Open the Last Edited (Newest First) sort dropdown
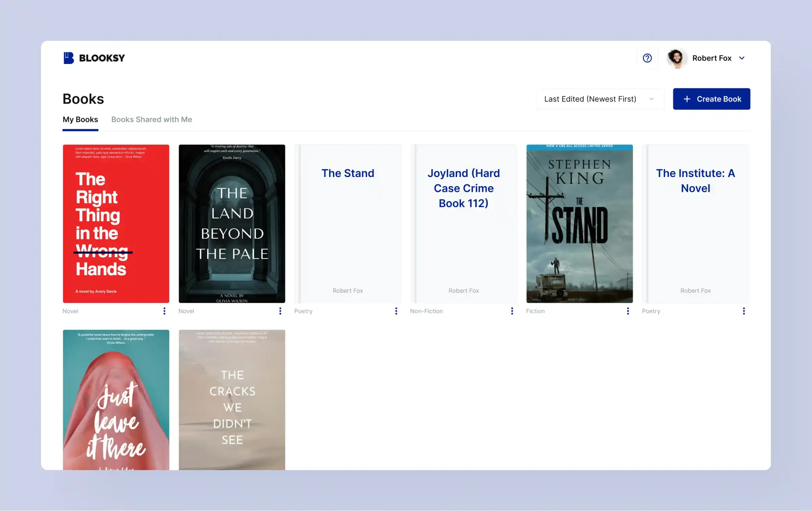The image size is (812, 511). click(x=600, y=99)
